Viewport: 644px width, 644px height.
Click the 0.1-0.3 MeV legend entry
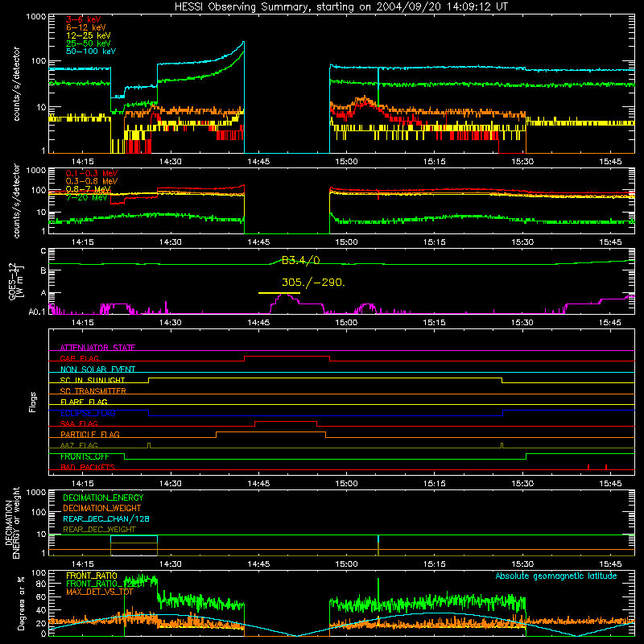coord(92,173)
